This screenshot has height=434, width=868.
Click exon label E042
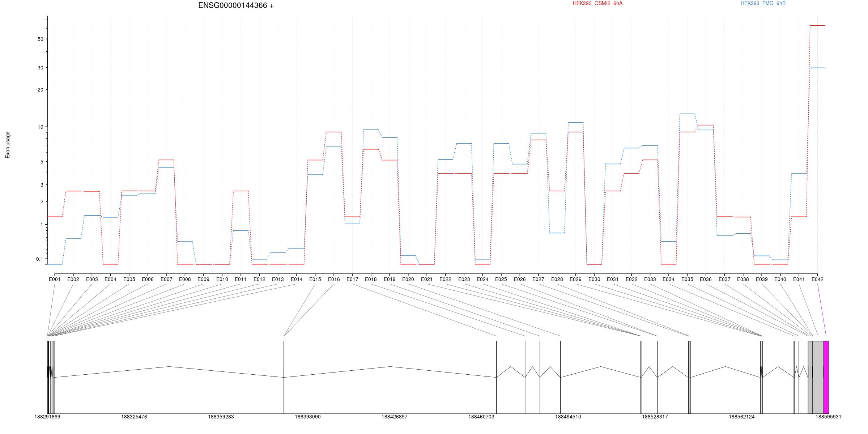point(817,279)
